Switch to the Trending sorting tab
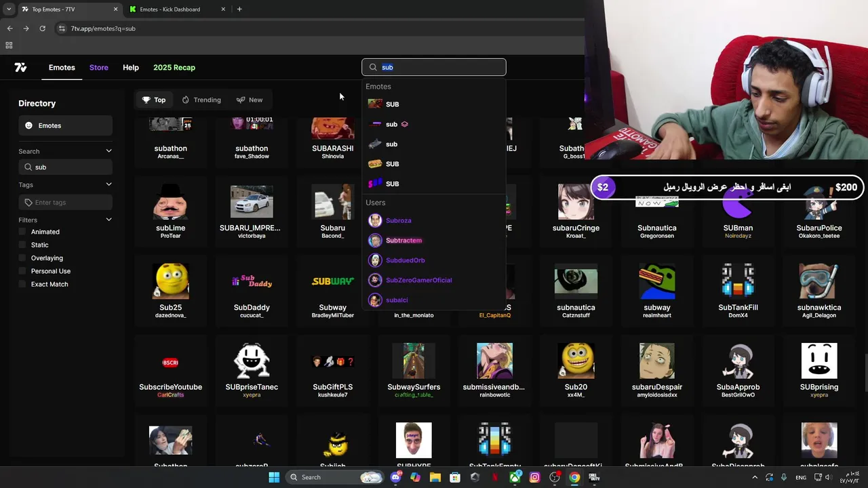Screen dimensions: 868x488 (x=201, y=100)
